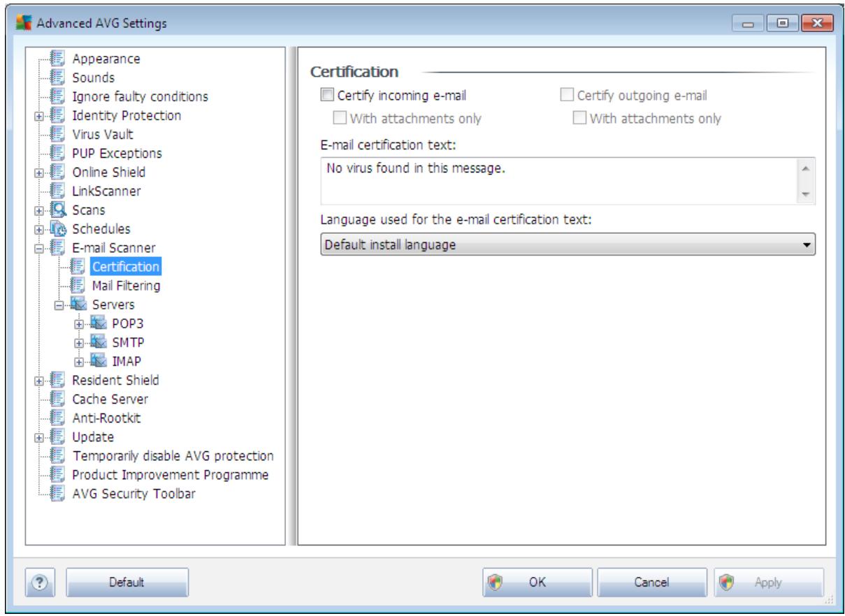
Task: Click the Mail Filtering icon
Action: point(79,285)
